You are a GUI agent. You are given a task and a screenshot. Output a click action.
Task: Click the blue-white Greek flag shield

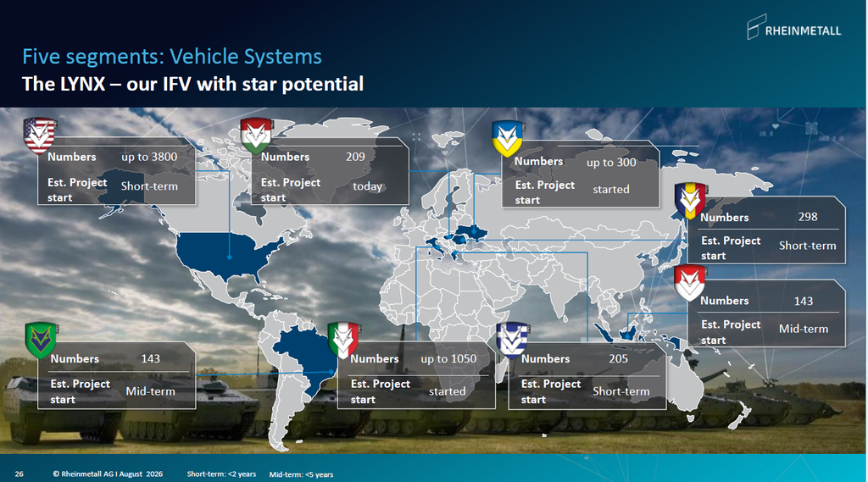click(511, 341)
